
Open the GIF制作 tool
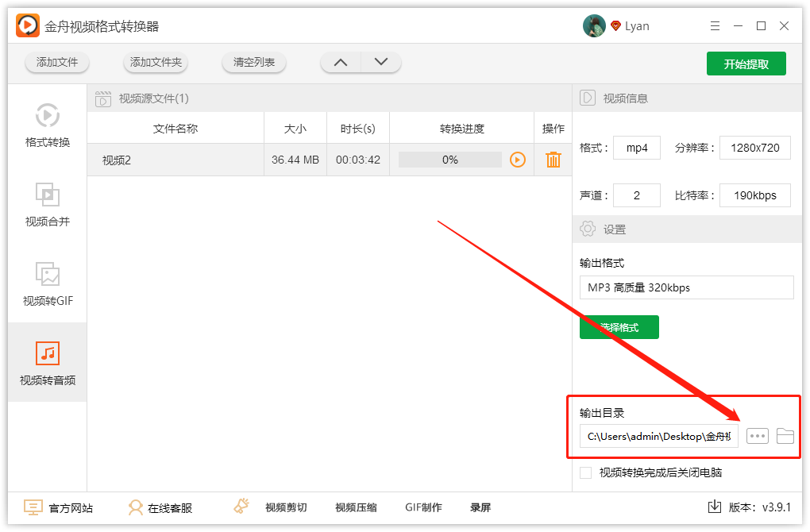point(423,507)
